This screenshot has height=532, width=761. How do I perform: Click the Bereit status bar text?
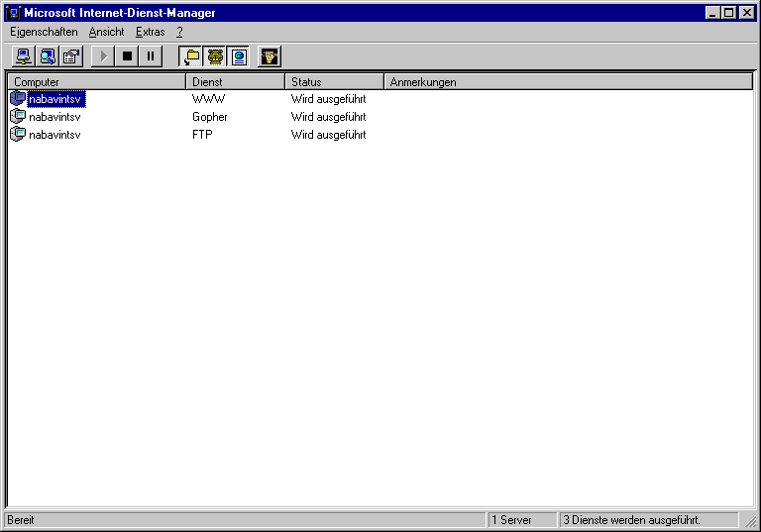point(21,520)
